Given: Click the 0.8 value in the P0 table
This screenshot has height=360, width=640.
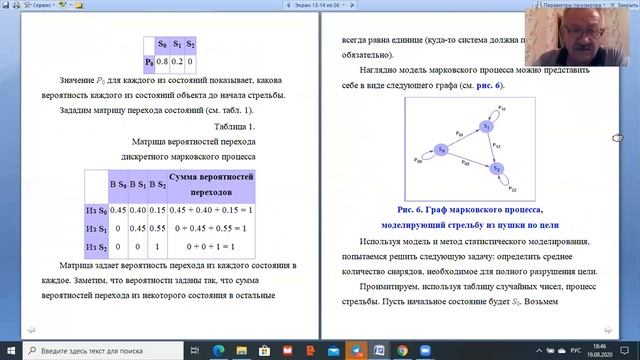Looking at the screenshot, I should 162,62.
